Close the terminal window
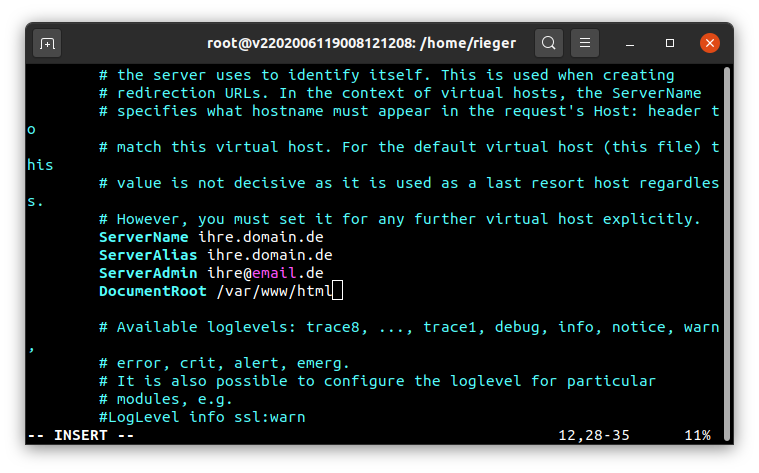Viewport: 759px width, 473px height. point(710,43)
